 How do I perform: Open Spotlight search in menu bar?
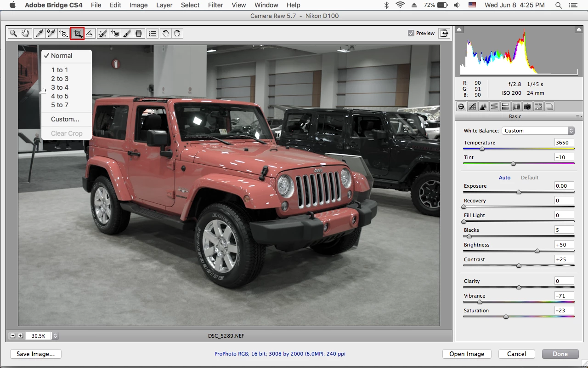(559, 5)
